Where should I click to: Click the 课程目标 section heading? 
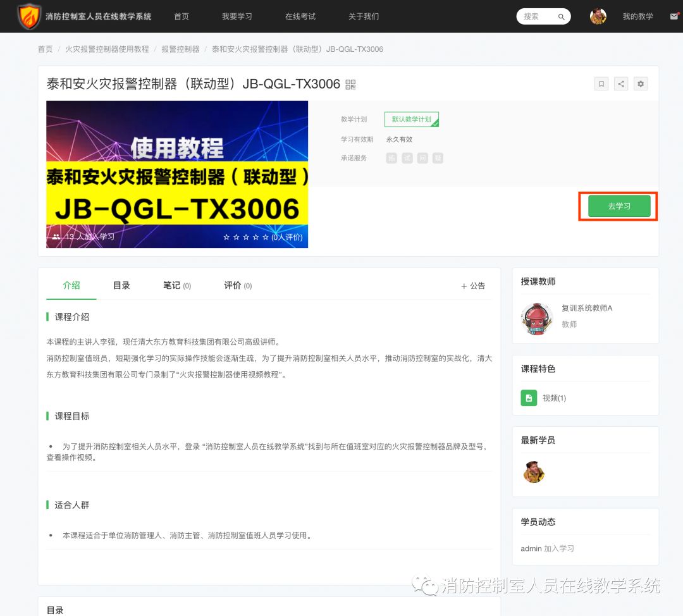coord(72,416)
